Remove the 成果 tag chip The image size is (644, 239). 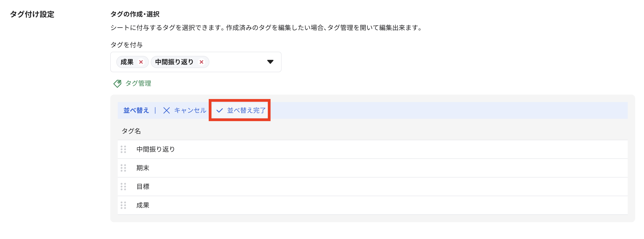(141, 62)
